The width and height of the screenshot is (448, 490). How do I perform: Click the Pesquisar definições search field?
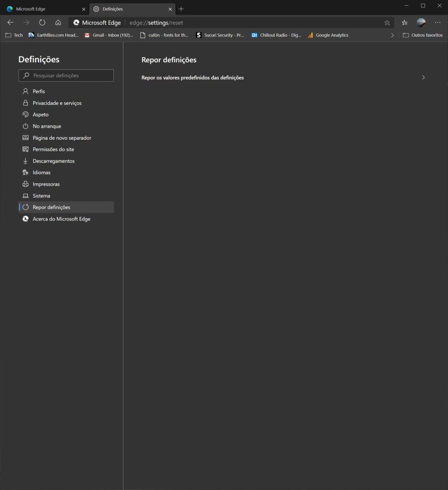pyautogui.click(x=66, y=76)
